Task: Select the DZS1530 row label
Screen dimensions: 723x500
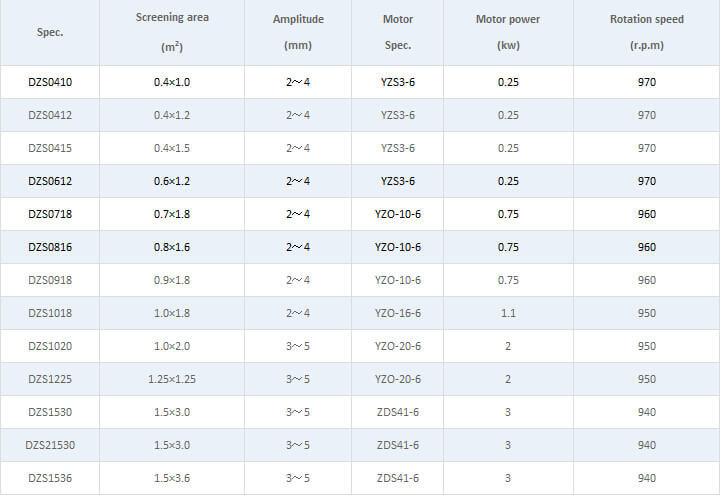Action: (50, 412)
